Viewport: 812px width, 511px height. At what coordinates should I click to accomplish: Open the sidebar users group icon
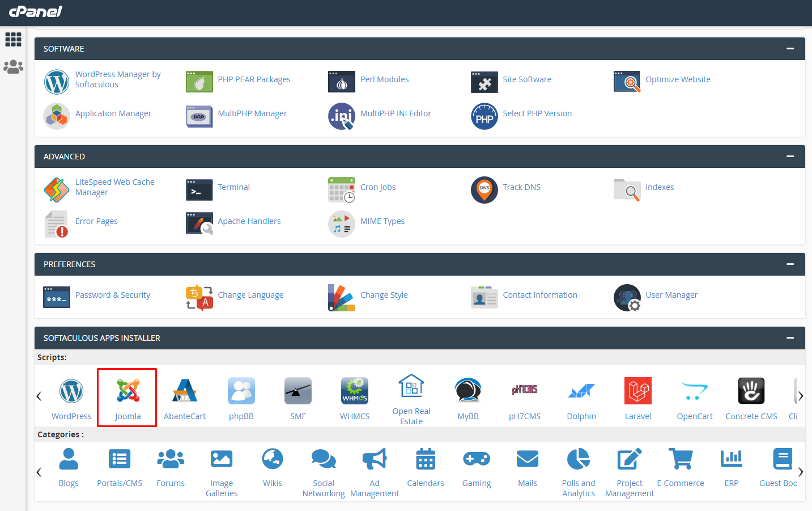[x=13, y=67]
